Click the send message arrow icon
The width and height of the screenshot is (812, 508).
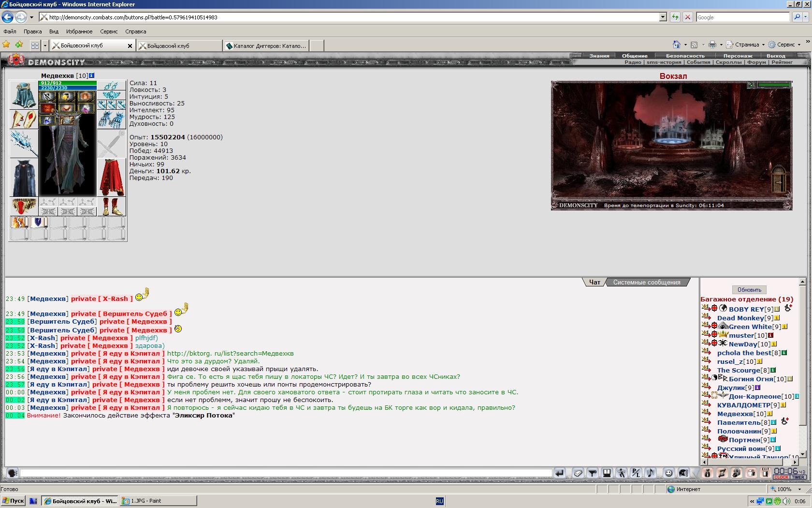click(559, 473)
